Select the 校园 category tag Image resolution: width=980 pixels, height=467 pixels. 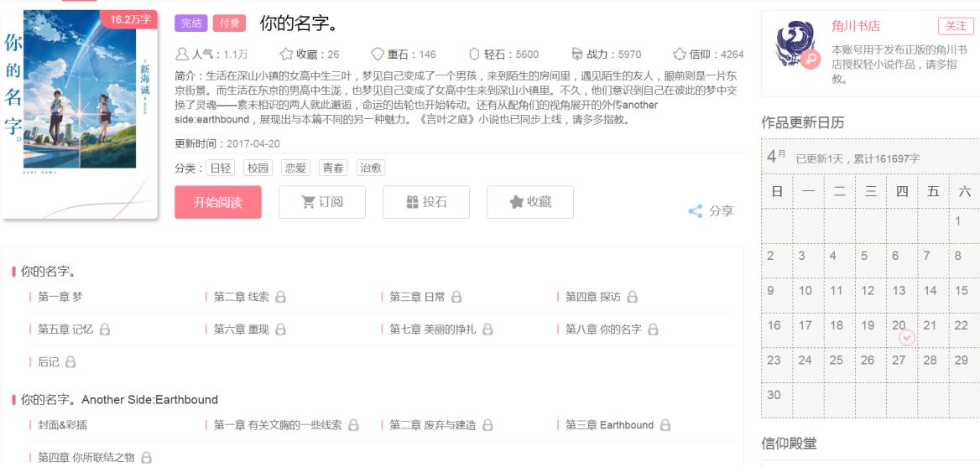[258, 169]
